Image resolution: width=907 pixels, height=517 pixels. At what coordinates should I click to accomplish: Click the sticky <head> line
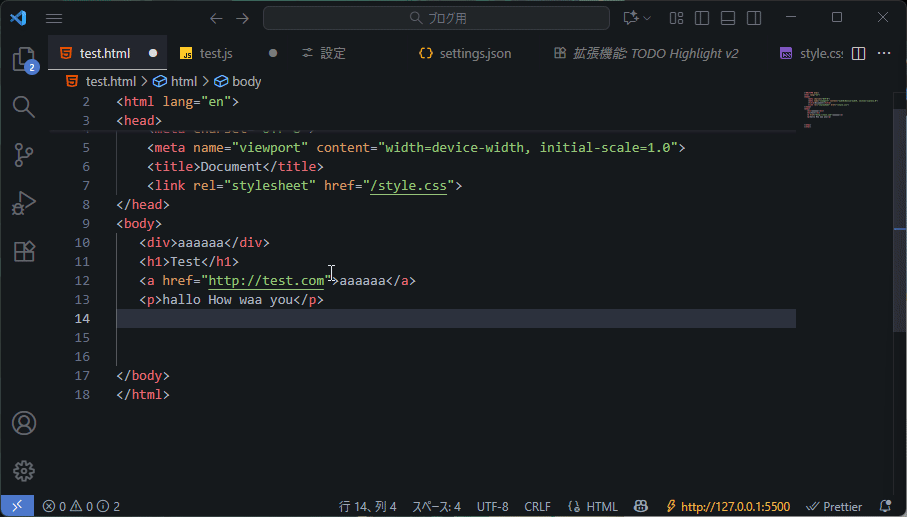(x=139, y=120)
